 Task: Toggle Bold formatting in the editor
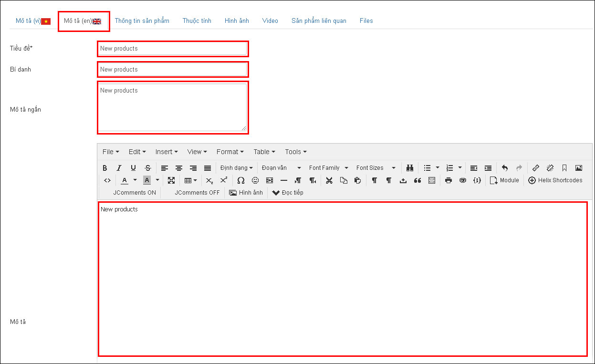tap(105, 168)
